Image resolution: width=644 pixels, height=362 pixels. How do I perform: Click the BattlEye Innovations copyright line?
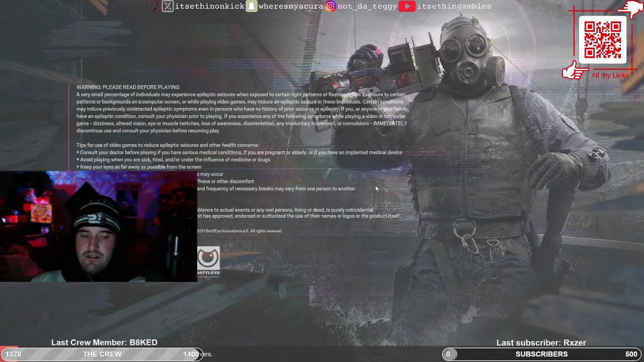[x=239, y=231]
